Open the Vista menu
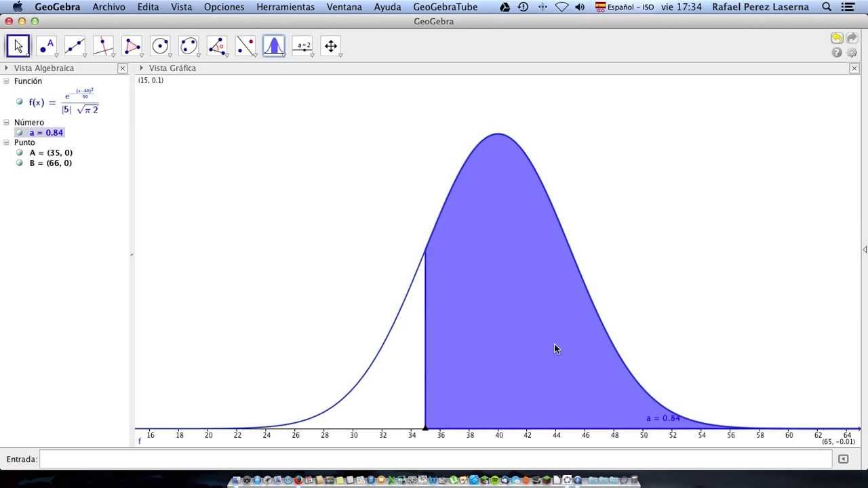Screen dimensions: 868x488 coord(181,7)
